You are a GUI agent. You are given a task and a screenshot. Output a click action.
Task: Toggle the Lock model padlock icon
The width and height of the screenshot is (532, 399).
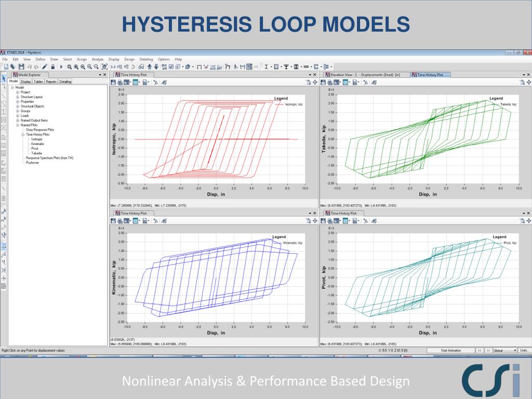(x=53, y=67)
